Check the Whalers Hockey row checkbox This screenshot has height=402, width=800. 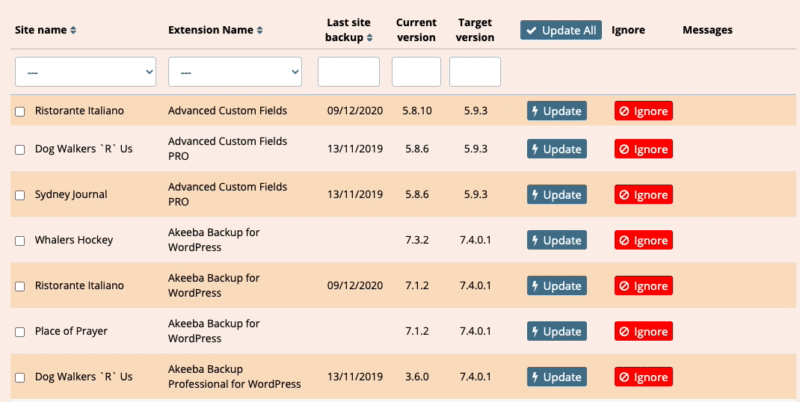20,241
